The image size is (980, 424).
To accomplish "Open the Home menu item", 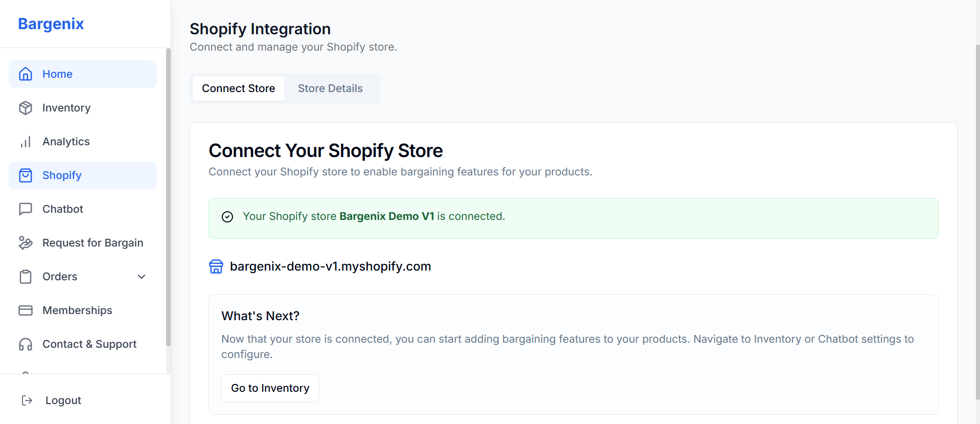I will tap(83, 74).
